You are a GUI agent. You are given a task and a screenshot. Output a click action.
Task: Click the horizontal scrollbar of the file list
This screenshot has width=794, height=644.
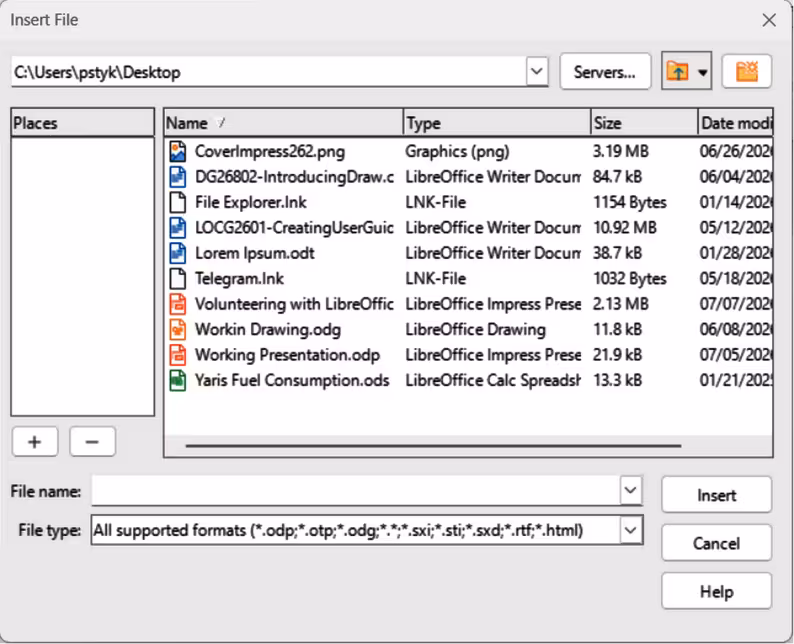[433, 446]
